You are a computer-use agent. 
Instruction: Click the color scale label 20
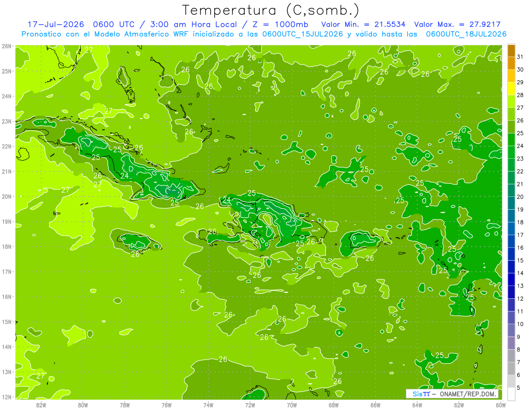coord(520,197)
